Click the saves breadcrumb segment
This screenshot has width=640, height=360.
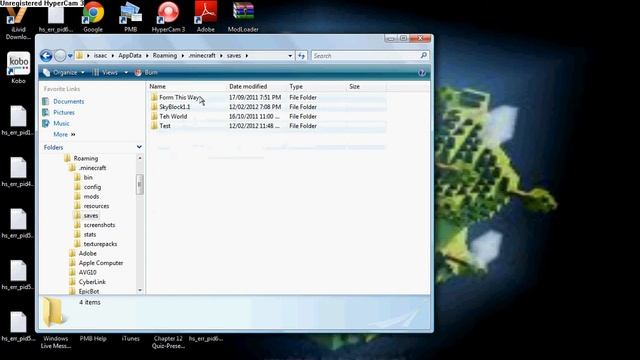point(234,56)
